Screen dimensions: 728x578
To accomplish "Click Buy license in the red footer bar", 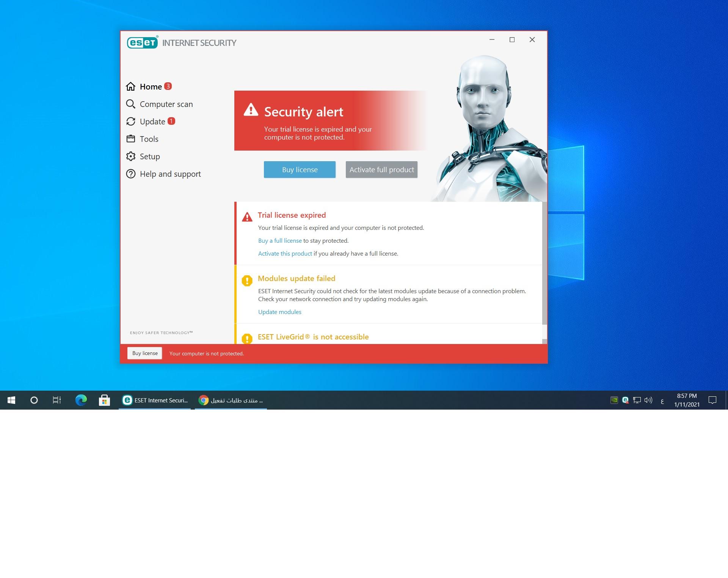I will (x=145, y=353).
